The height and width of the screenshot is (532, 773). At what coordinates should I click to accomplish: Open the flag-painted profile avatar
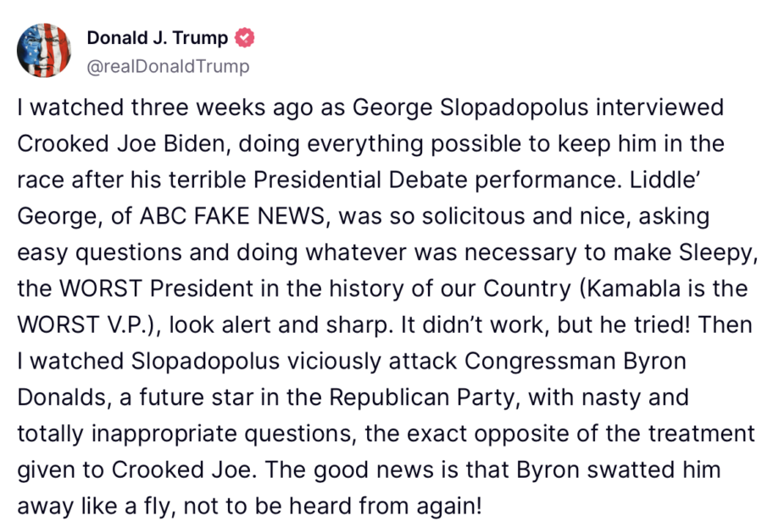[43, 50]
